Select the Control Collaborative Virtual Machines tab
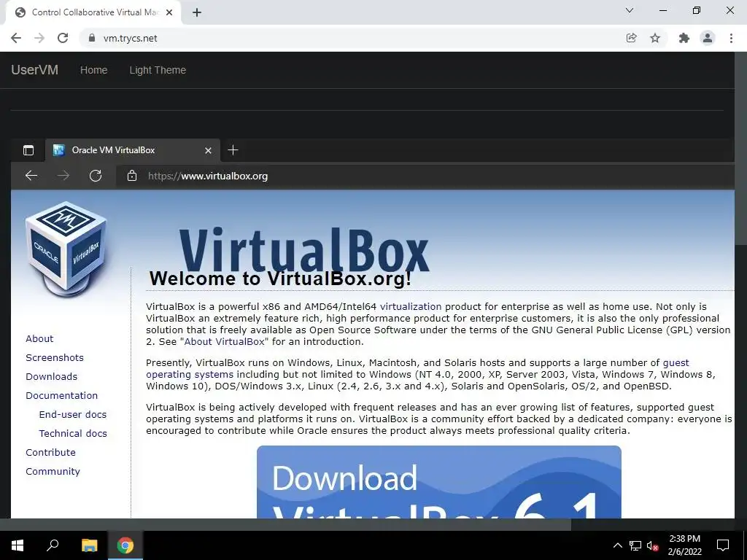Image resolution: width=747 pixels, height=560 pixels. click(94, 12)
